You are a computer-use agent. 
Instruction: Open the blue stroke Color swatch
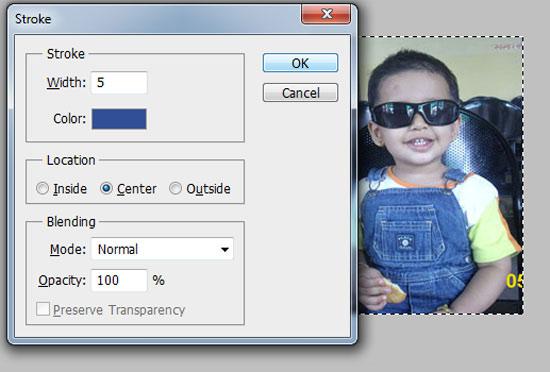[x=119, y=119]
